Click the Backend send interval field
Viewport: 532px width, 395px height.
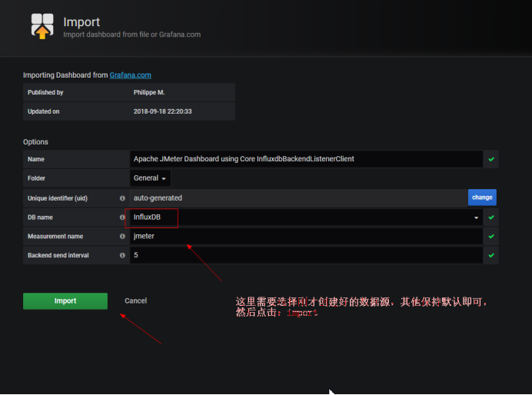[306, 255]
